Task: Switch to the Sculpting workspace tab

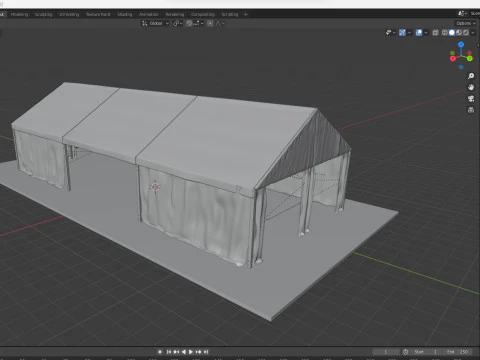Action: coord(44,14)
